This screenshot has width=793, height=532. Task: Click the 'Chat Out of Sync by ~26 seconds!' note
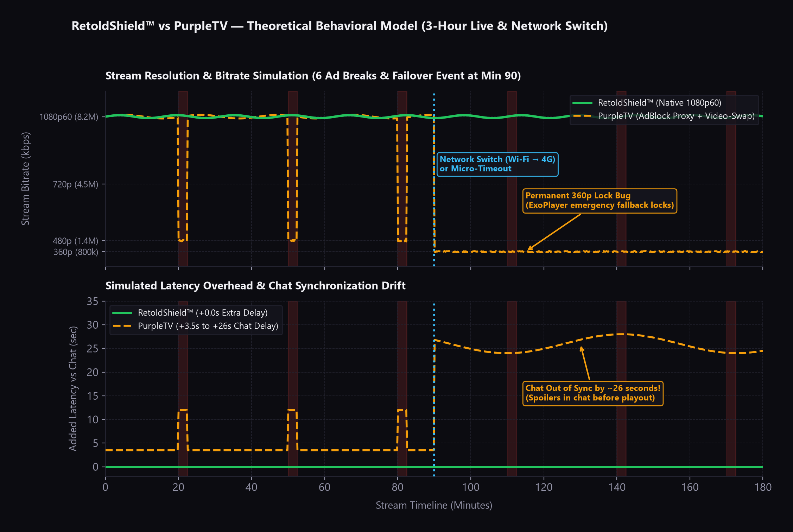coord(593,393)
